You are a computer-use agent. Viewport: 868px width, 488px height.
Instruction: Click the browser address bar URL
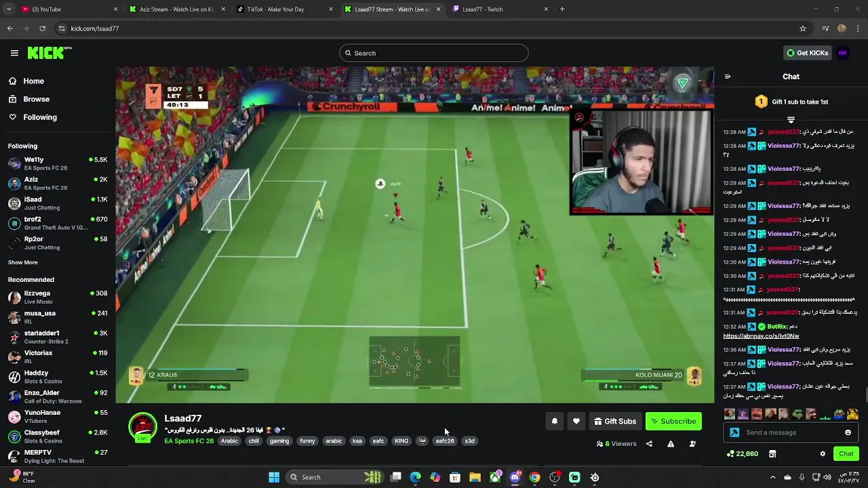click(95, 28)
